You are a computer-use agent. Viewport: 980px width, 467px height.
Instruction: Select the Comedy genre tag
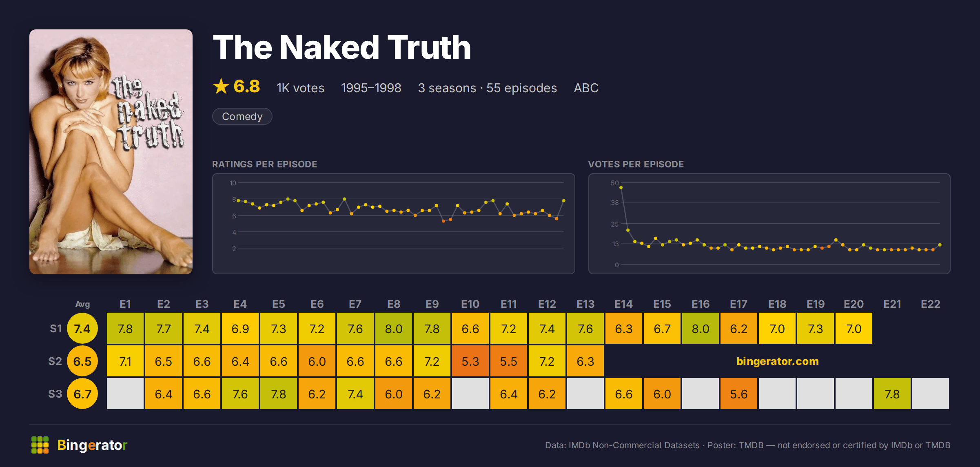pyautogui.click(x=242, y=116)
